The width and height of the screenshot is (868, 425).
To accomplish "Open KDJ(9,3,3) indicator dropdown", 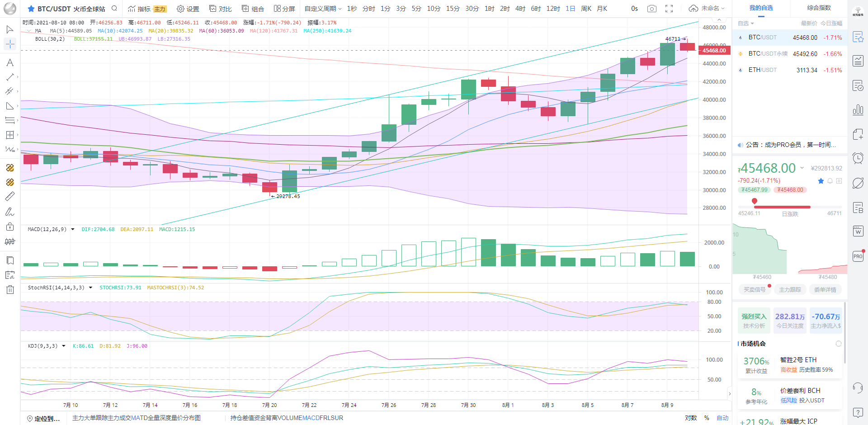I will click(64, 346).
